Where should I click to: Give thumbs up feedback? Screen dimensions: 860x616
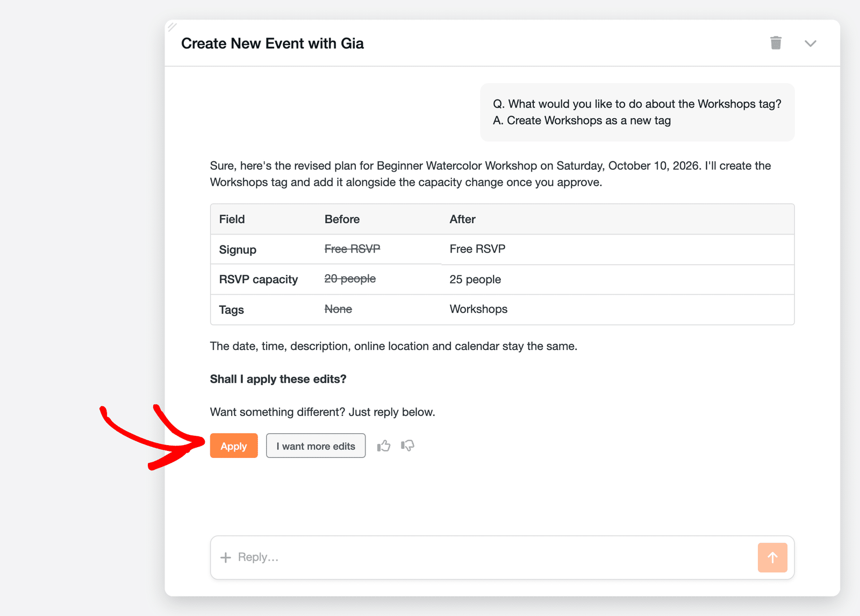click(x=384, y=446)
